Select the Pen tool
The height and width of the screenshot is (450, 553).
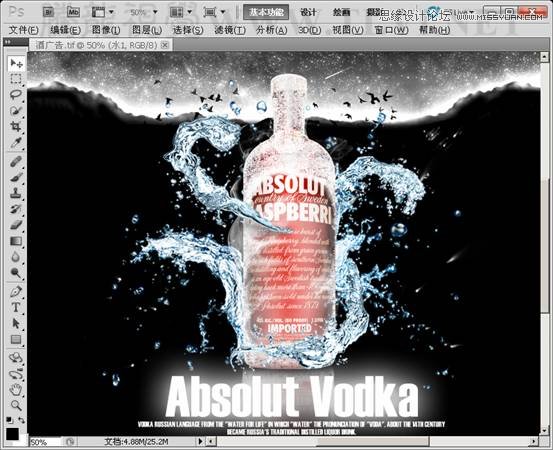(16, 291)
